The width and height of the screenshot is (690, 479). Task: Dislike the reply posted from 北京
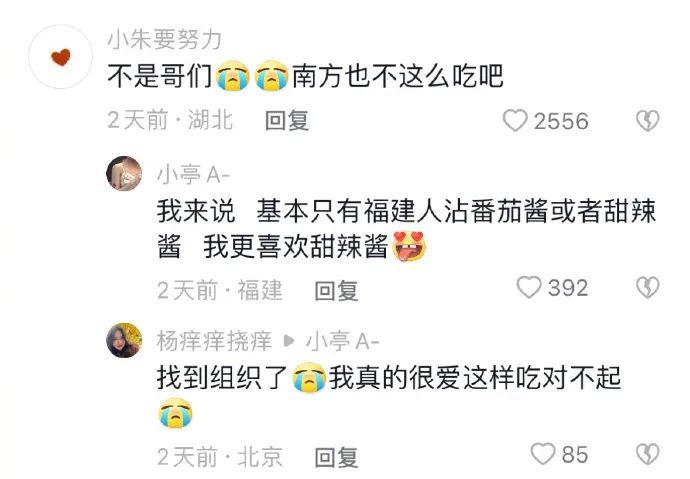click(x=648, y=454)
